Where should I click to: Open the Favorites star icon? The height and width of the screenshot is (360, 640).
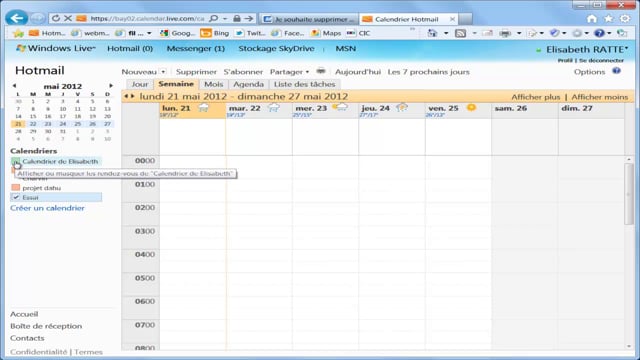(x=608, y=18)
